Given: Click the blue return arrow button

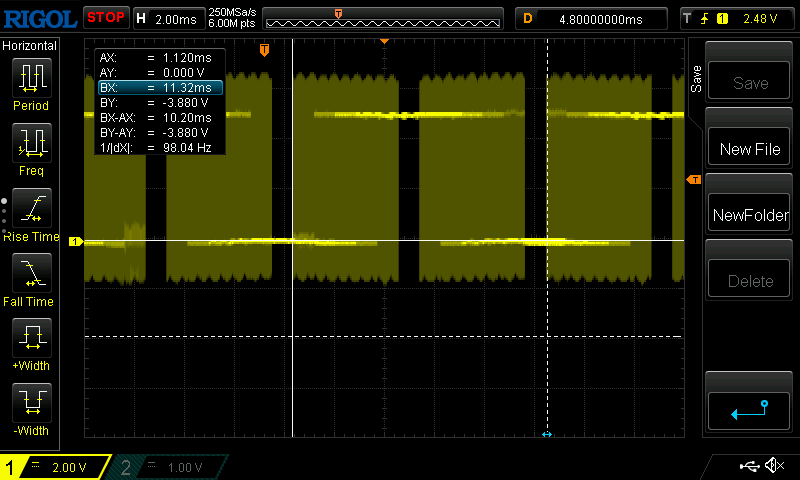Looking at the screenshot, I should coord(749,411).
